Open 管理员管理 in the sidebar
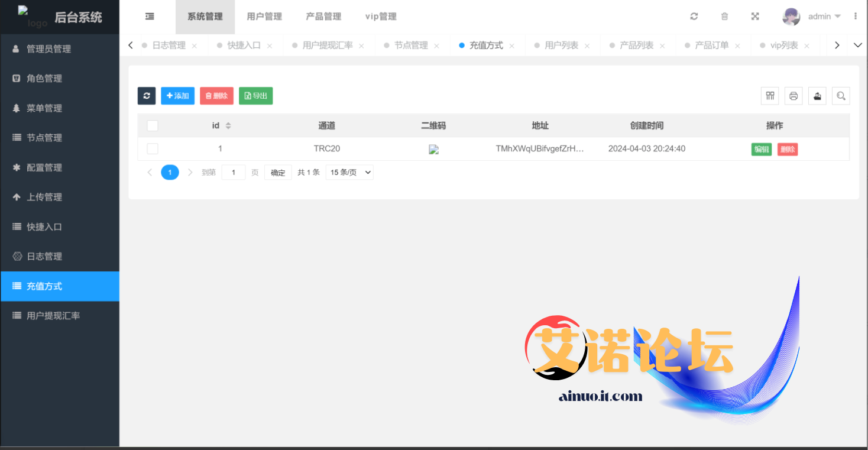 tap(60, 49)
